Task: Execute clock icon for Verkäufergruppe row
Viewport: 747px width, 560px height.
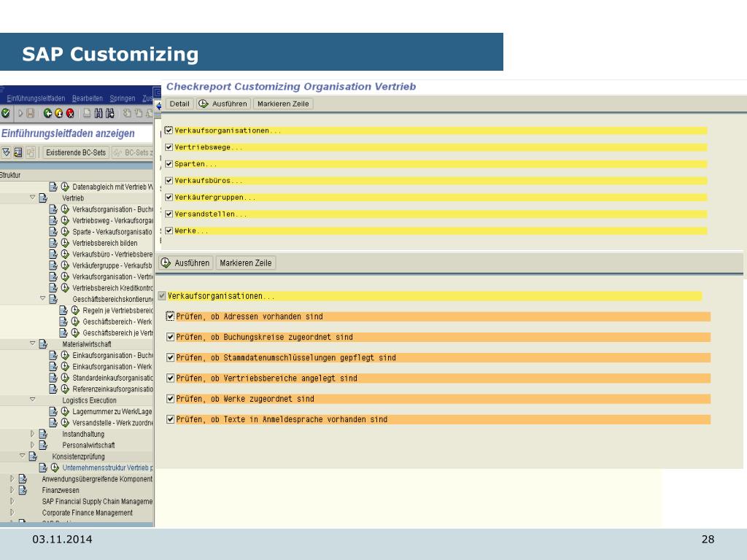Action: click(65, 265)
